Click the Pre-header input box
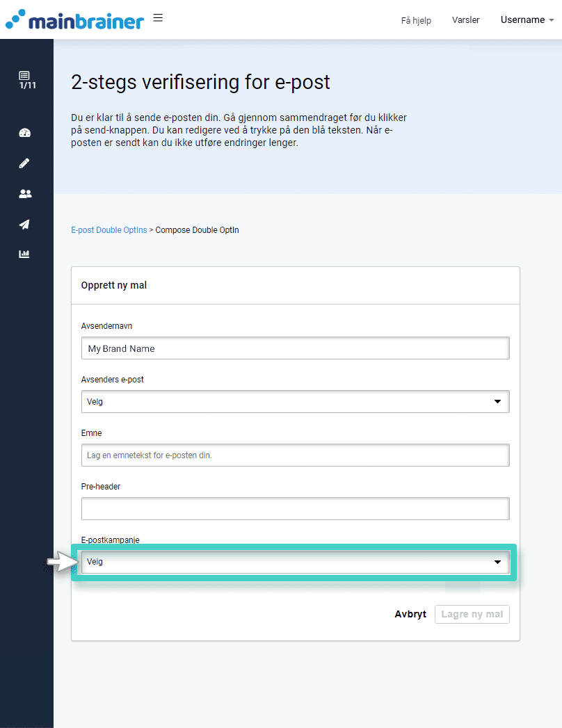This screenshot has width=562, height=728. coord(295,509)
